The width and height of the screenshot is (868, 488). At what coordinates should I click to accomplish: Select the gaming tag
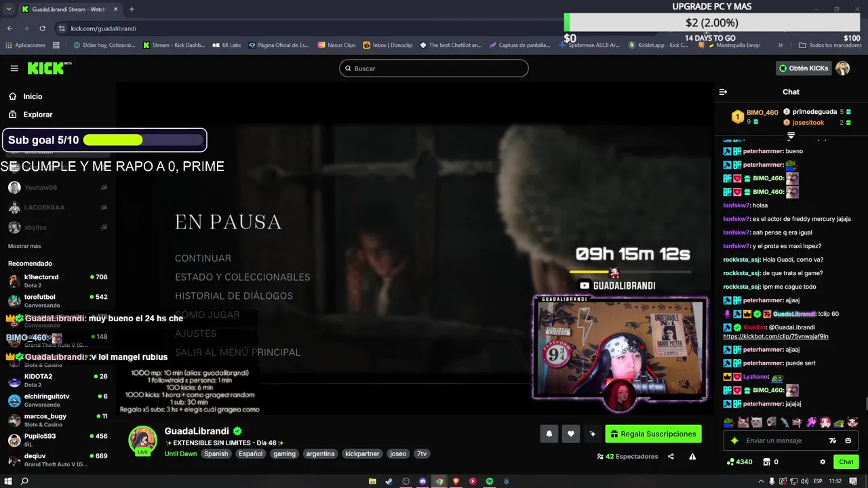[x=284, y=453]
